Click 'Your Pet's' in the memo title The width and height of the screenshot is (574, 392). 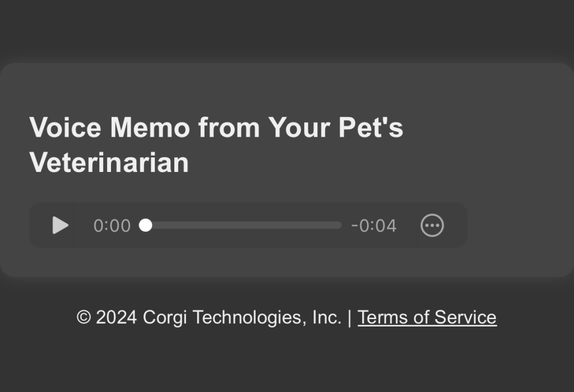tap(335, 128)
